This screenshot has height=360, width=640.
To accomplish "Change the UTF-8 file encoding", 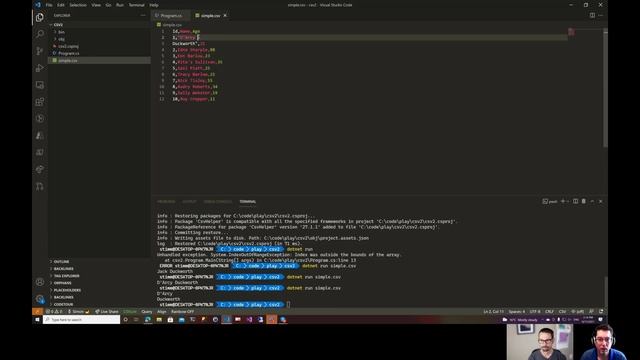I will (x=535, y=311).
